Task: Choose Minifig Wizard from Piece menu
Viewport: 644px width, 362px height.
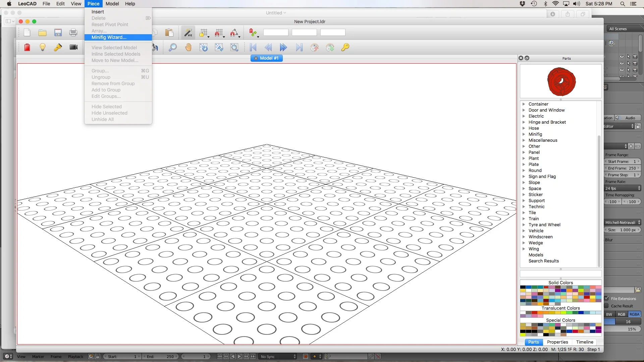Action: click(109, 37)
